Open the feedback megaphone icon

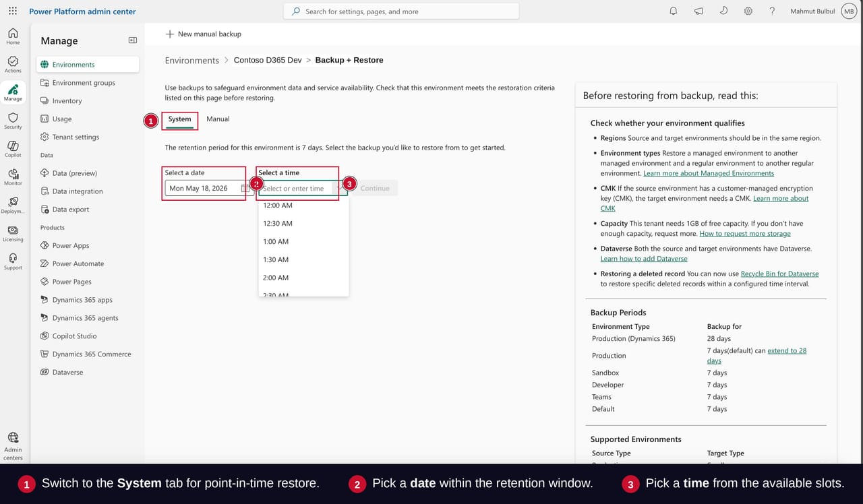[x=698, y=11]
